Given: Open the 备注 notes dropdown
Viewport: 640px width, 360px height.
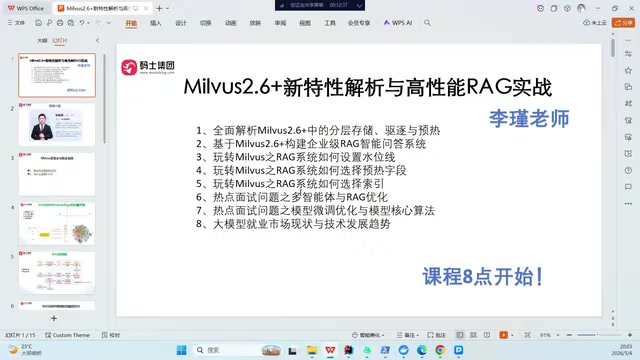Looking at the screenshot, I should coord(408,335).
